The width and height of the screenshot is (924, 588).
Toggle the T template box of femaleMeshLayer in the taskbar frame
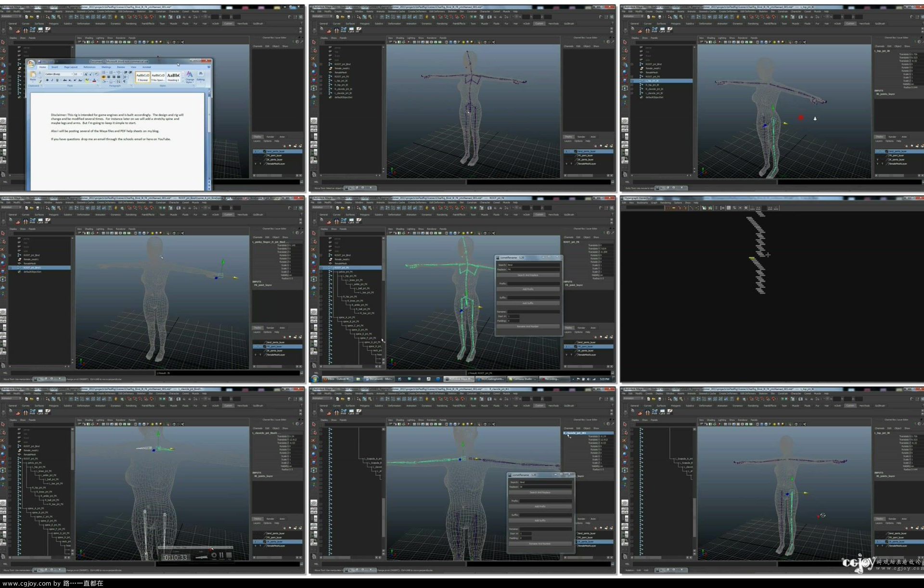pos(571,355)
